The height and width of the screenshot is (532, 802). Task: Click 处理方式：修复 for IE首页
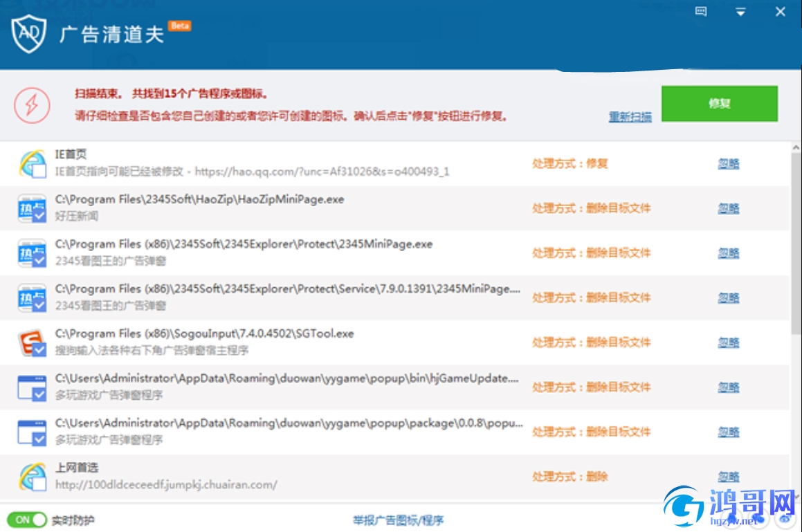point(569,164)
